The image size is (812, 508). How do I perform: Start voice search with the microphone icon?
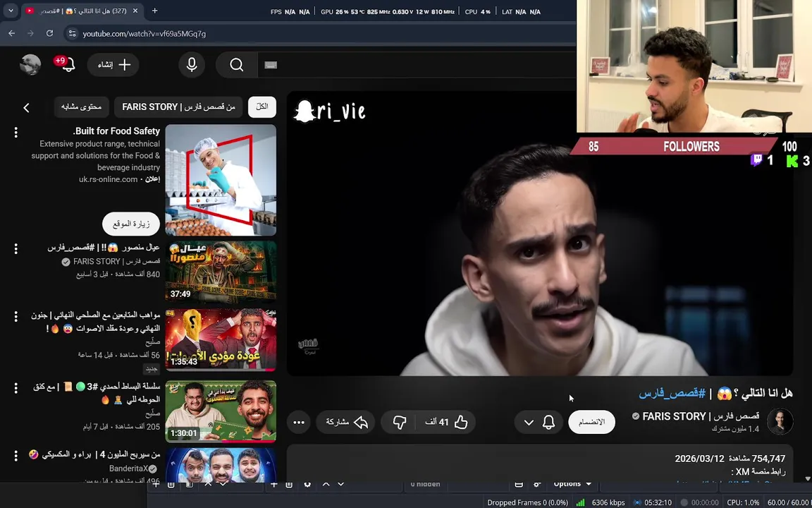(192, 65)
